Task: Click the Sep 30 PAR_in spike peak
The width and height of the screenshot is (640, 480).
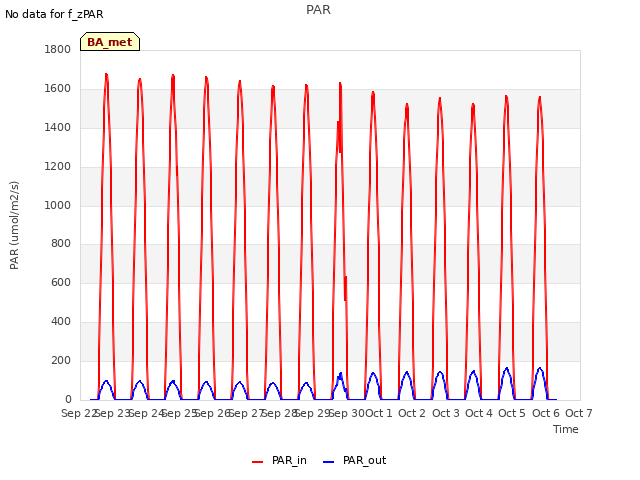Action: point(340,84)
